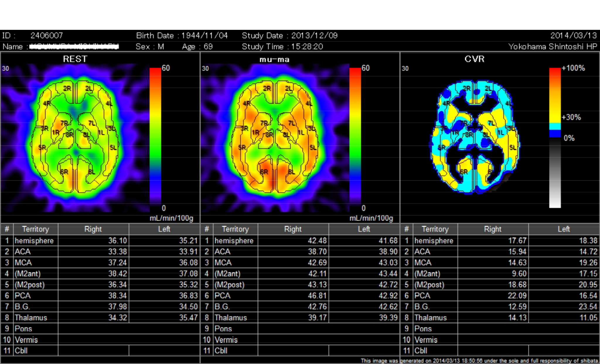Select the MCA row in CVR table
The width and height of the screenshot is (600, 364).
[x=423, y=262]
